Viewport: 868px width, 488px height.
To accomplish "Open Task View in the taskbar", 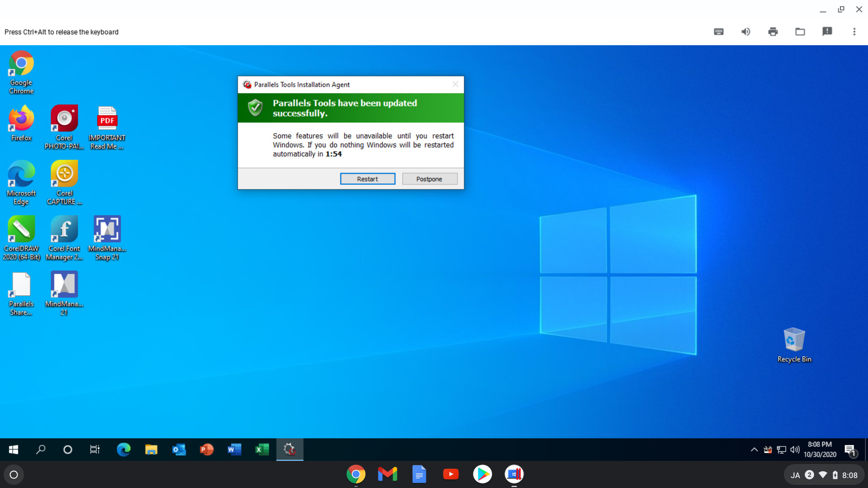I will [95, 450].
